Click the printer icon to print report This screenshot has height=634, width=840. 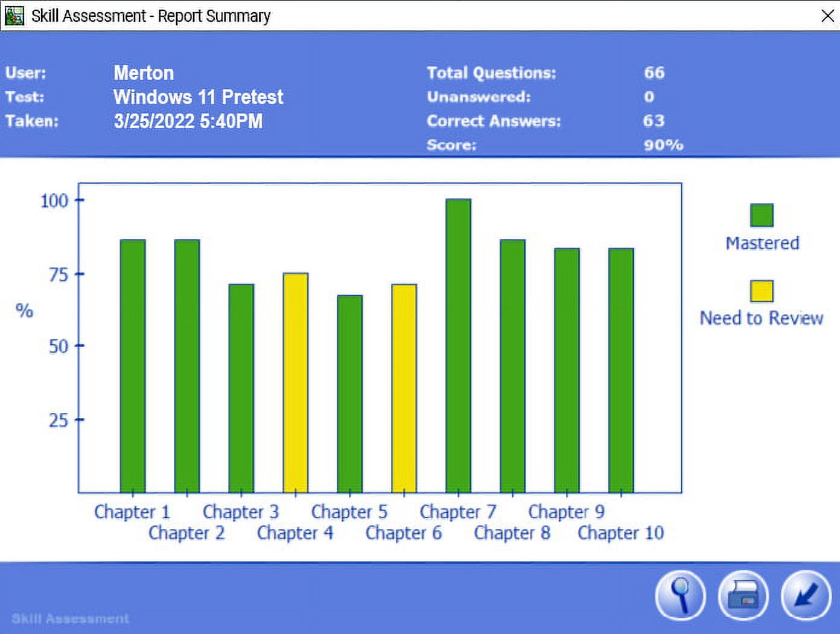point(743,596)
